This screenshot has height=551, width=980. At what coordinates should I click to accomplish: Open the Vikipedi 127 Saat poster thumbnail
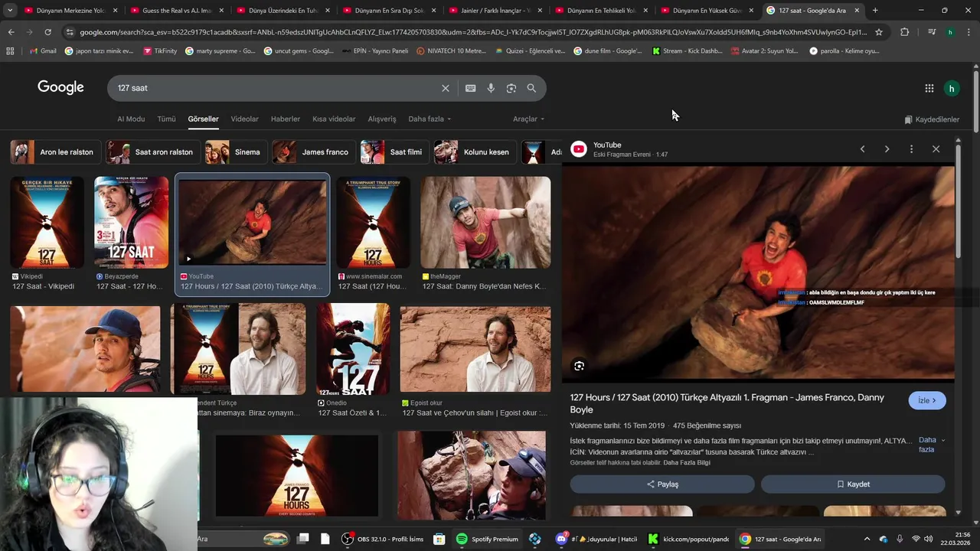47,223
